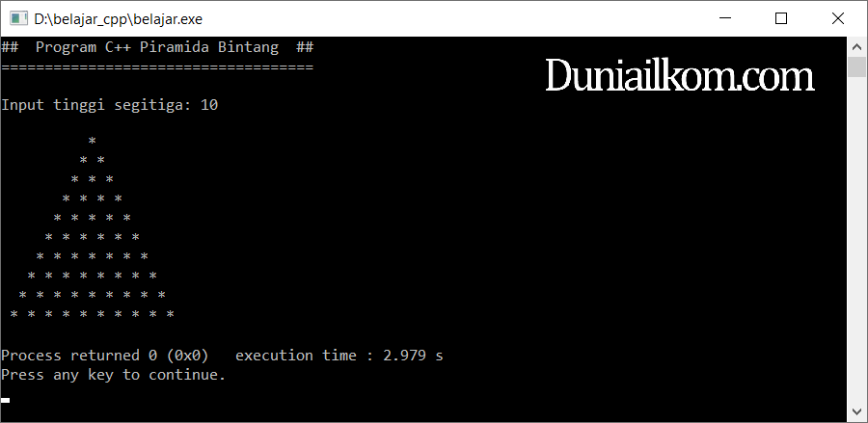Click the Duniailkom.com watermark text

(x=680, y=76)
